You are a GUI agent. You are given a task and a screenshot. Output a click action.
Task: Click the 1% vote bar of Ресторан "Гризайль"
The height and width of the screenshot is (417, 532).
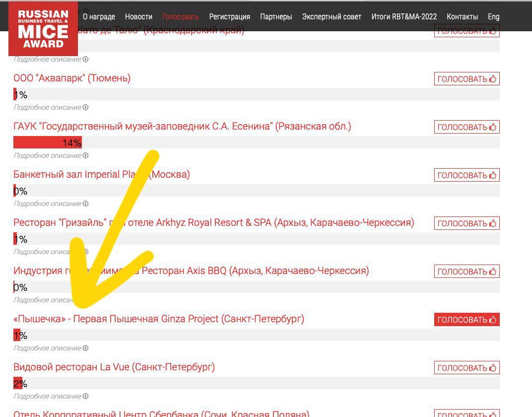257,239
